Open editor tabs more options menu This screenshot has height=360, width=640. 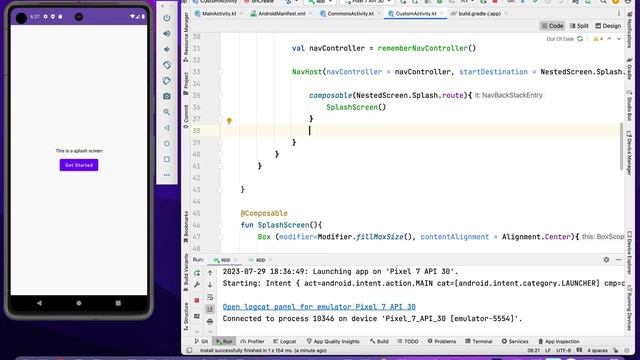pos(619,13)
